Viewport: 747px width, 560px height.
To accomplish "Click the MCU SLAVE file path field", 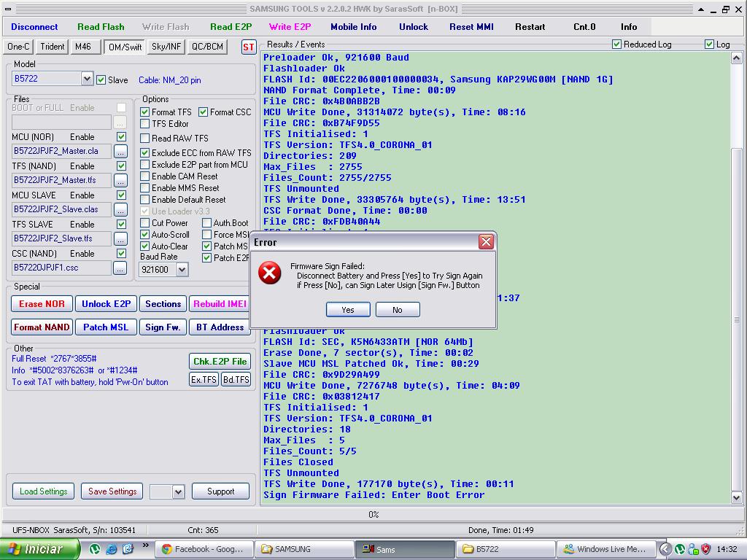I will tap(61, 209).
